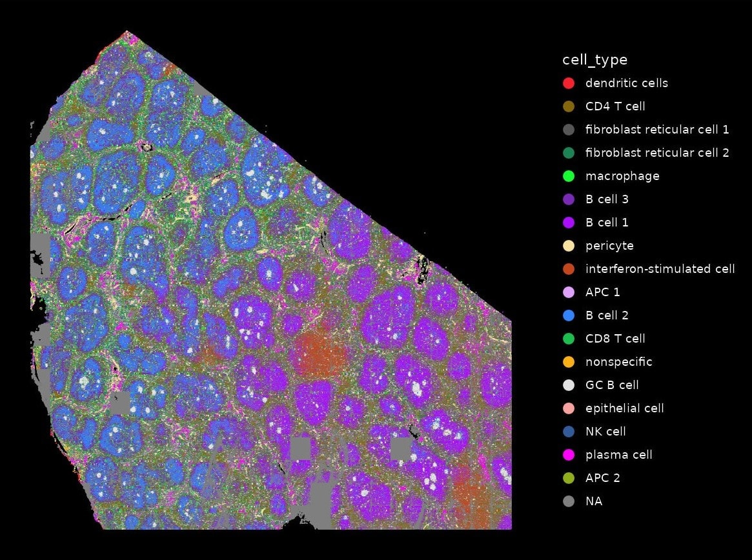Click the NK cell legend dot

click(x=568, y=432)
